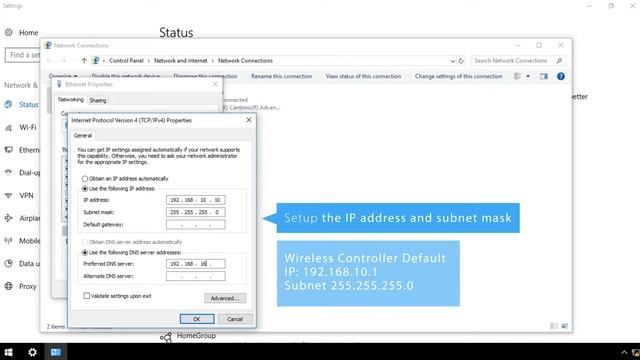Click Rename this connection

[x=282, y=76]
